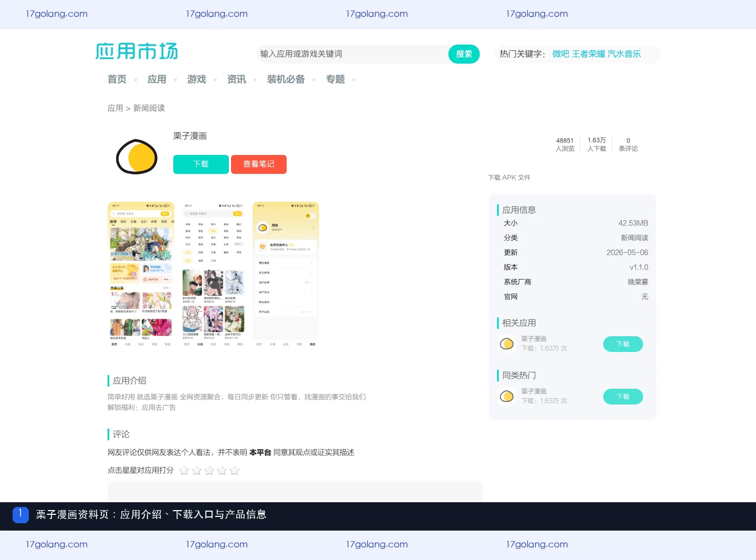Viewport: 756px width, 560px height.
Task: Click the 2026-05-06 update date
Action: 627,253
